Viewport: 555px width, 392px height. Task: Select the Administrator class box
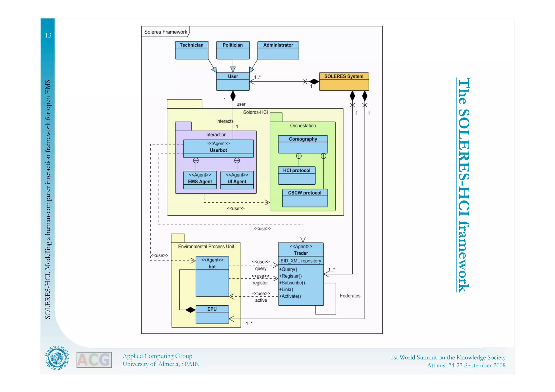click(278, 50)
